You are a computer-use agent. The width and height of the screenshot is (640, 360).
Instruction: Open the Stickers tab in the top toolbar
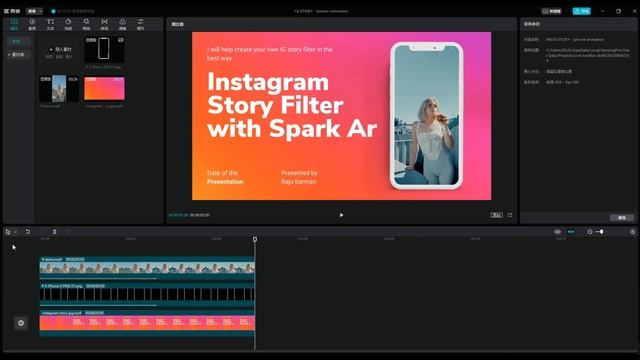[68, 24]
